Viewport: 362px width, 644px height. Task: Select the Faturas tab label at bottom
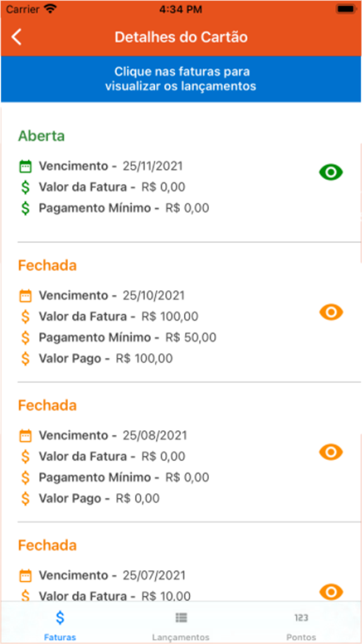pos(60,636)
